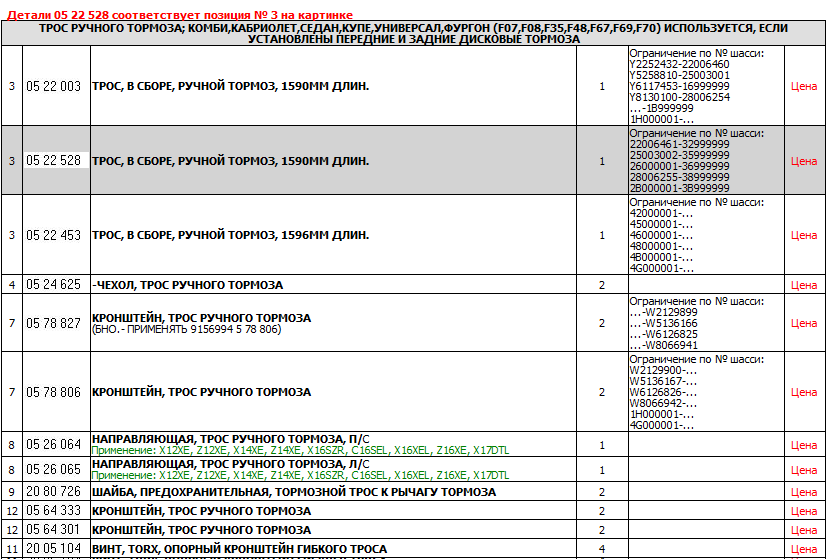Select the highlighted part number 05 22 528
The height and width of the screenshot is (559, 827).
pyautogui.click(x=54, y=161)
